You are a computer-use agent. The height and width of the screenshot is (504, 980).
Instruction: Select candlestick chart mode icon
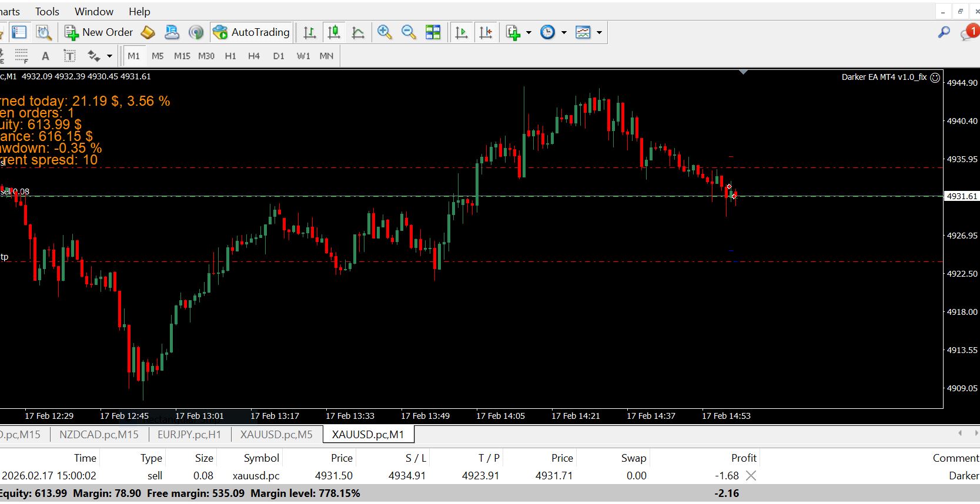[334, 32]
